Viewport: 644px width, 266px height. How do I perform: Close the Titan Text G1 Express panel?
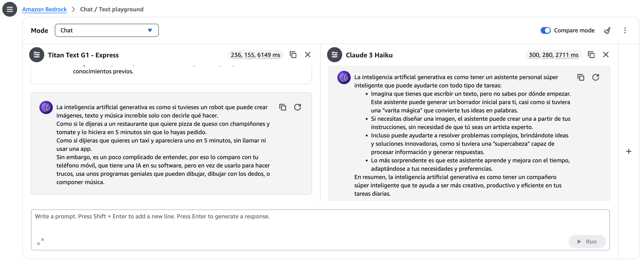tap(307, 55)
